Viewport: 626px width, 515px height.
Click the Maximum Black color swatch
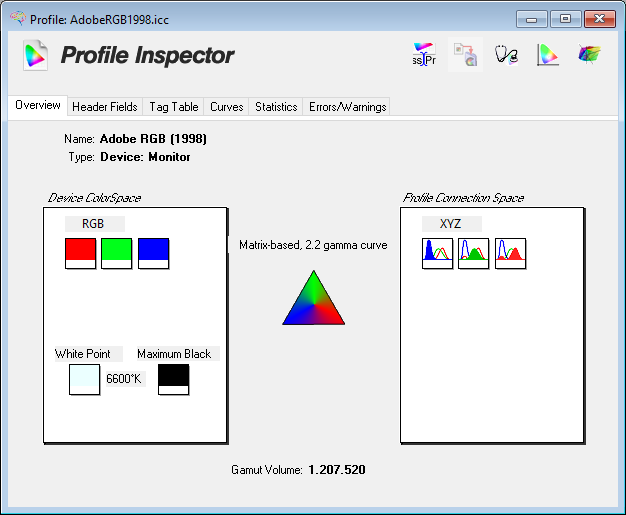[173, 379]
